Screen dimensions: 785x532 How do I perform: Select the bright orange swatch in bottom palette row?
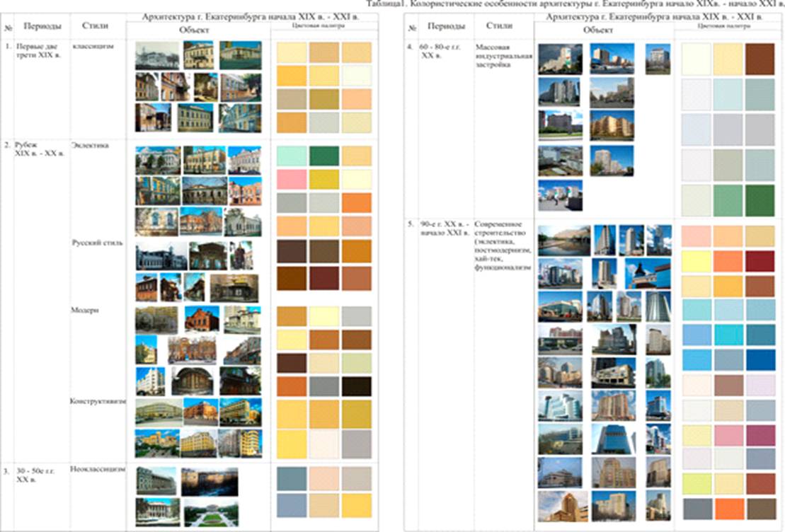727,509
